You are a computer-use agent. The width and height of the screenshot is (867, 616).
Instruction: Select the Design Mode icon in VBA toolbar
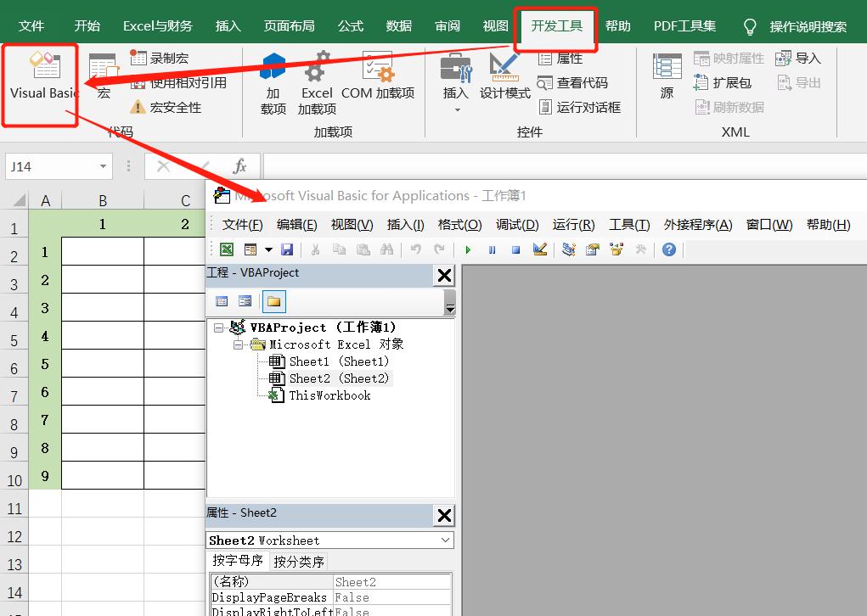click(540, 250)
